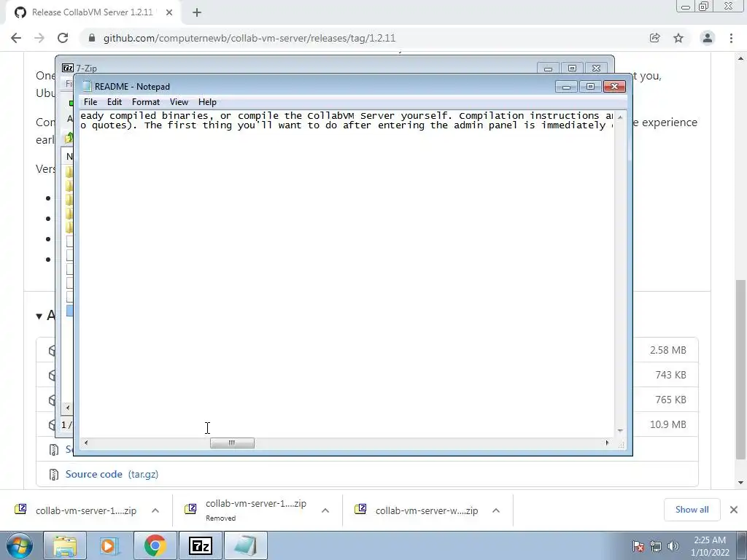Click the 765 KB asset size text

pos(671,400)
